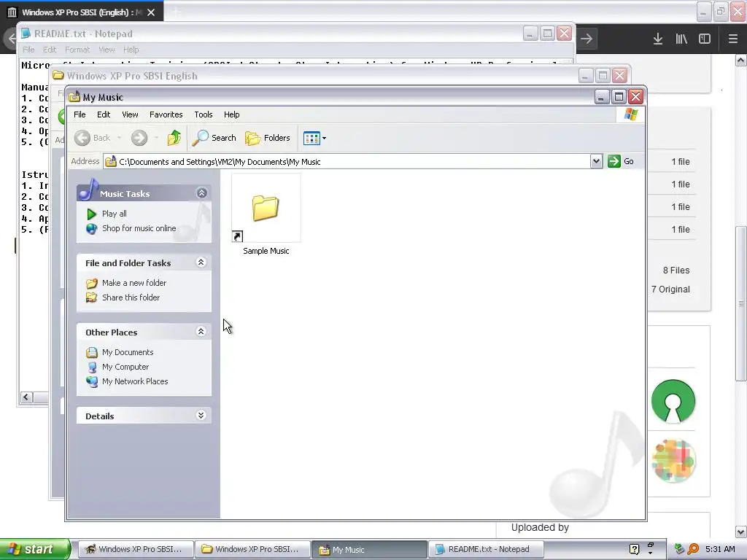Expand the Details panel
The width and height of the screenshot is (747, 560).
pos(201,415)
